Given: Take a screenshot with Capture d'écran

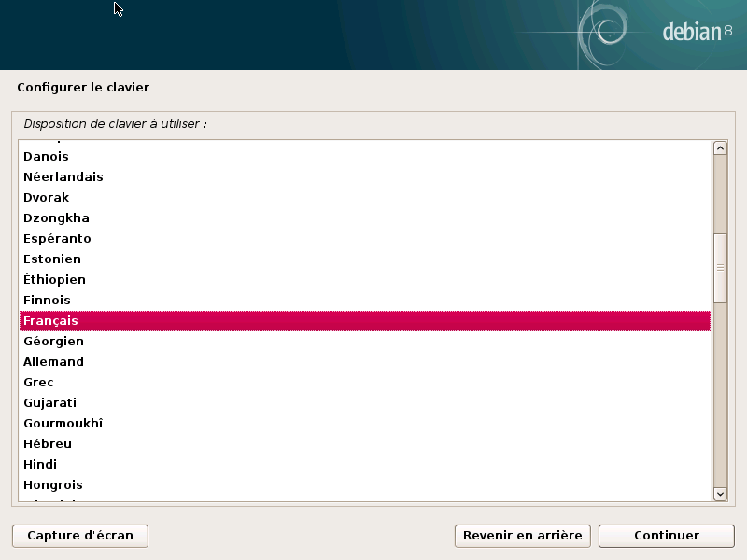Looking at the screenshot, I should [x=80, y=536].
